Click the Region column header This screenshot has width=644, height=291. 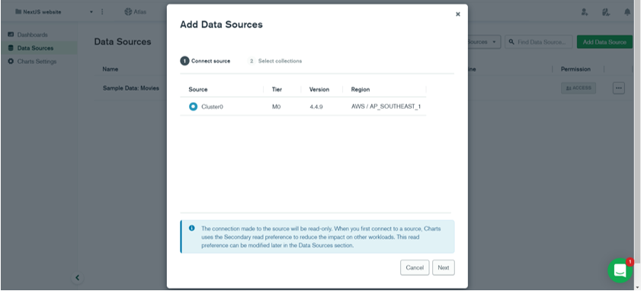pyautogui.click(x=360, y=89)
